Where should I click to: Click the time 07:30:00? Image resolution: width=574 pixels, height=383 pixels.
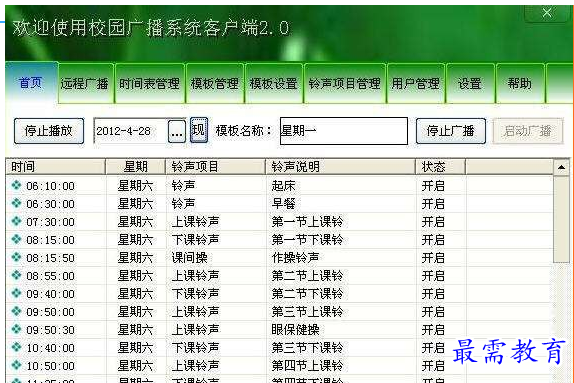point(51,222)
